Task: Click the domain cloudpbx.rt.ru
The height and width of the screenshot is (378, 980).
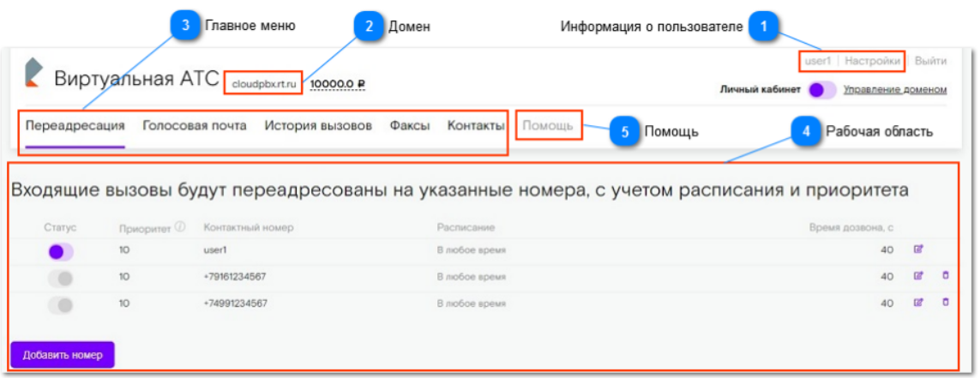Action: 263,83
